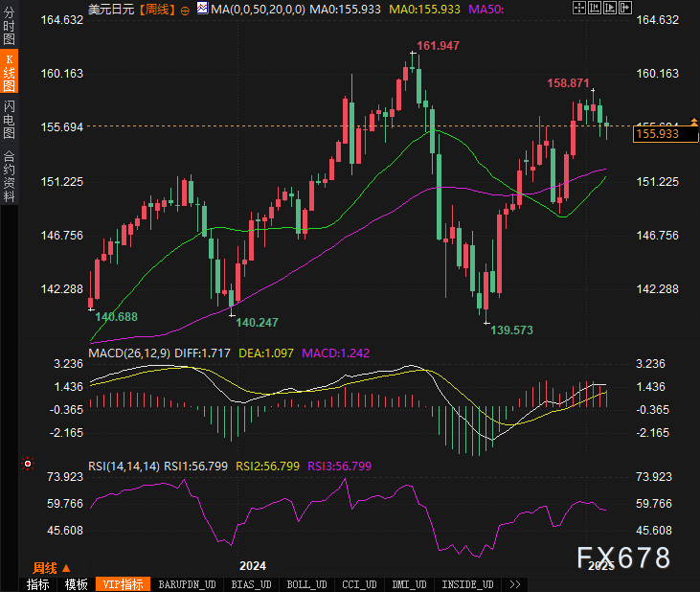The width and height of the screenshot is (700, 592).
Task: Expand more indicators with >> arrow
Action: [x=515, y=584]
